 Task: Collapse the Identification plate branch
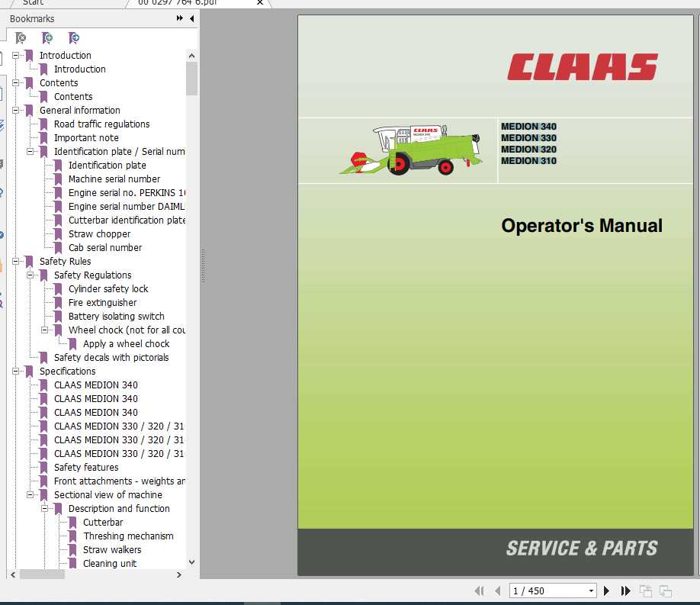click(x=31, y=151)
